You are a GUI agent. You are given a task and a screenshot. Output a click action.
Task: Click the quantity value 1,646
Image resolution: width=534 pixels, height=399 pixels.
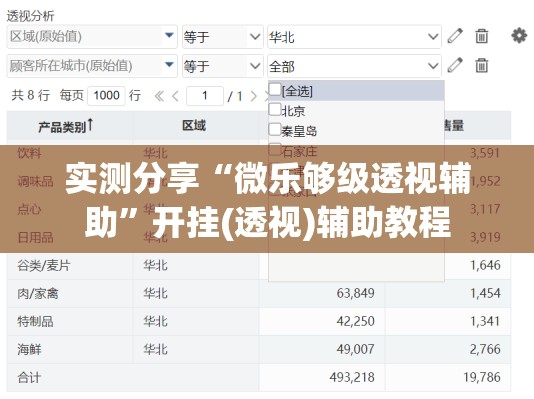click(x=485, y=265)
